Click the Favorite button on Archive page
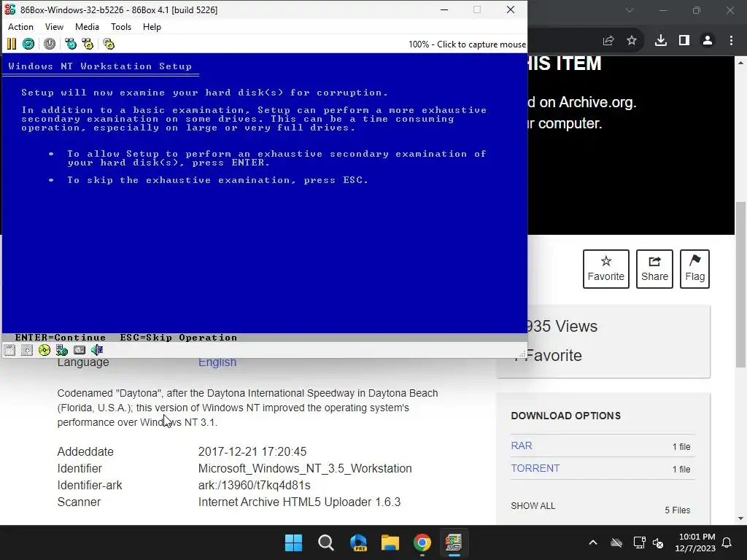747x560 pixels. [606, 269]
